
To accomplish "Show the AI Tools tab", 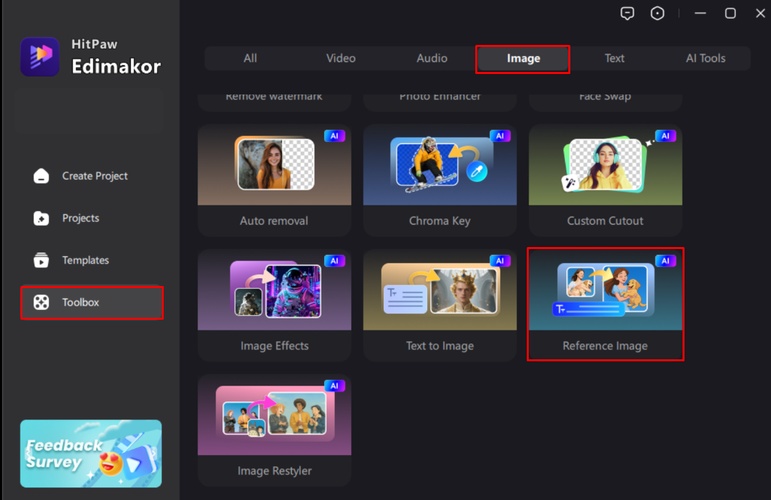I will coord(705,58).
